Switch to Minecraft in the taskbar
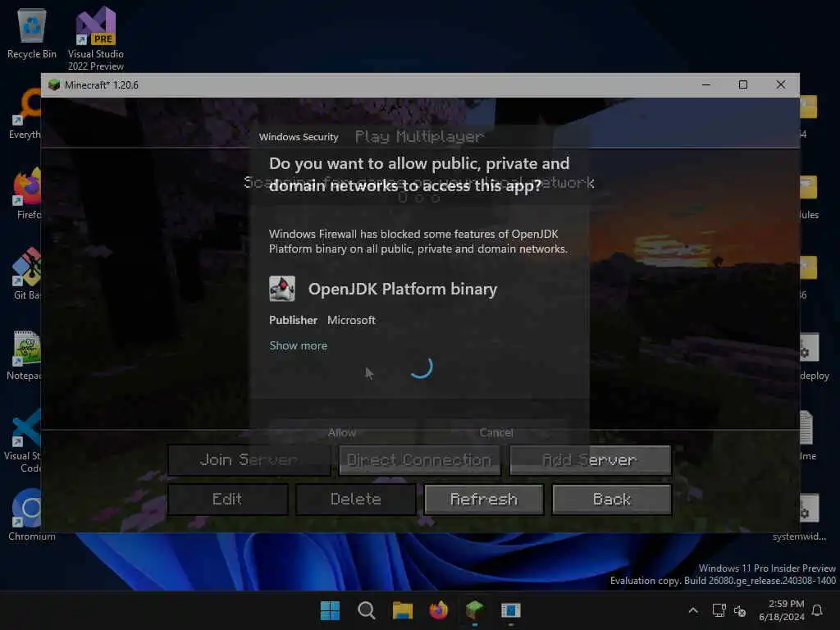840x630 pixels. [475, 610]
